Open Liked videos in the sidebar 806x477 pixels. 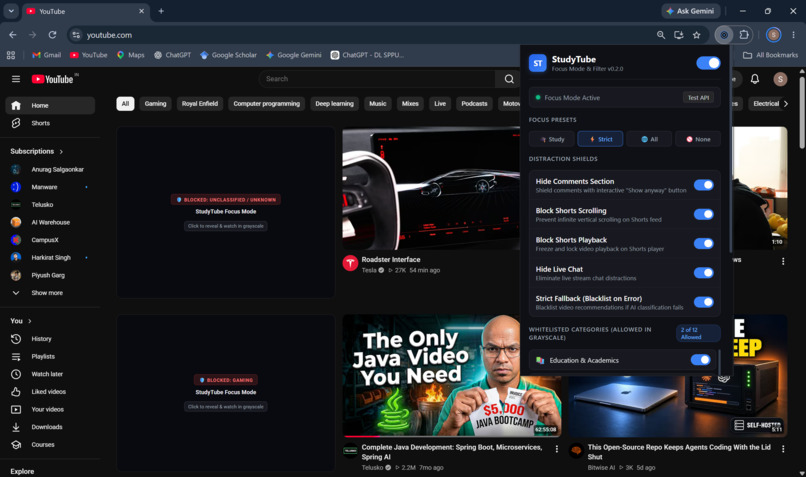[50, 392]
